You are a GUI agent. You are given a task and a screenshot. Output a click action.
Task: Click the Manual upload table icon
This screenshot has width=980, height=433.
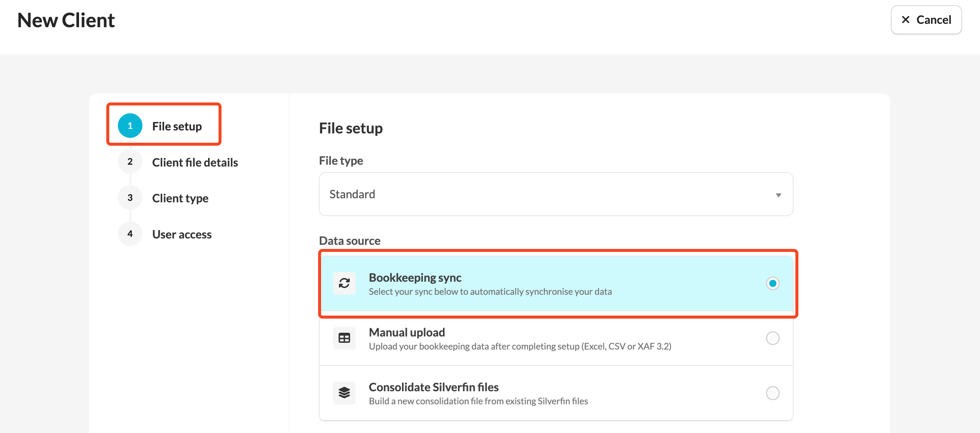[x=344, y=338]
